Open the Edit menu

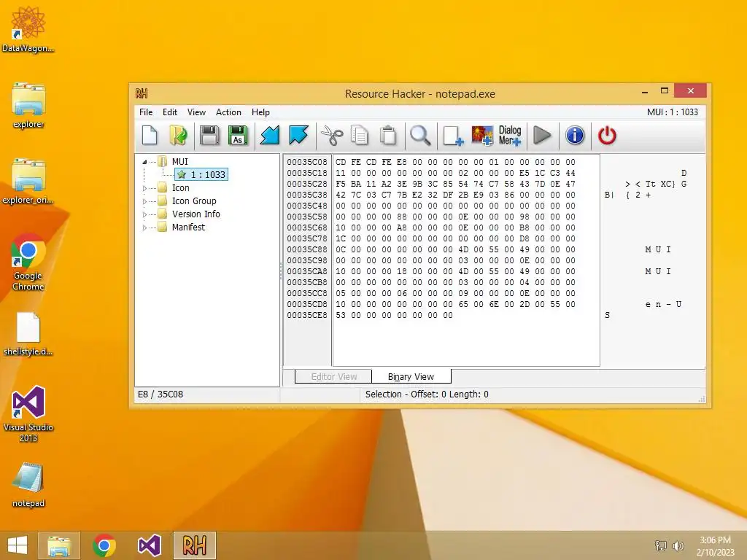tap(169, 112)
